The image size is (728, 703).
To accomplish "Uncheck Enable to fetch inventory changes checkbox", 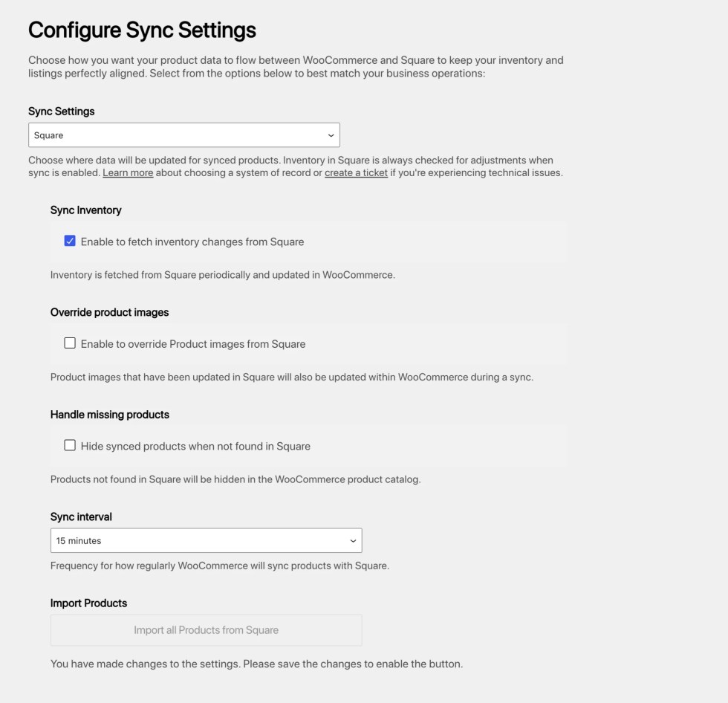I will click(70, 241).
